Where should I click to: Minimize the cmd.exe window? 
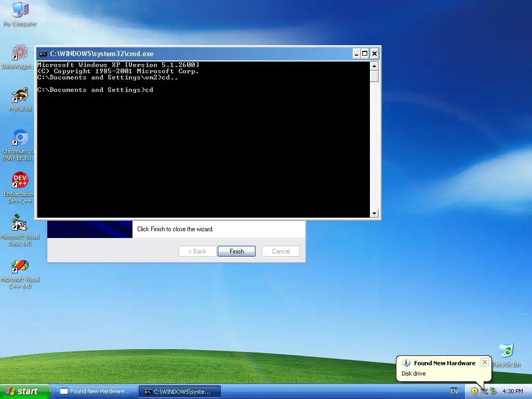356,54
